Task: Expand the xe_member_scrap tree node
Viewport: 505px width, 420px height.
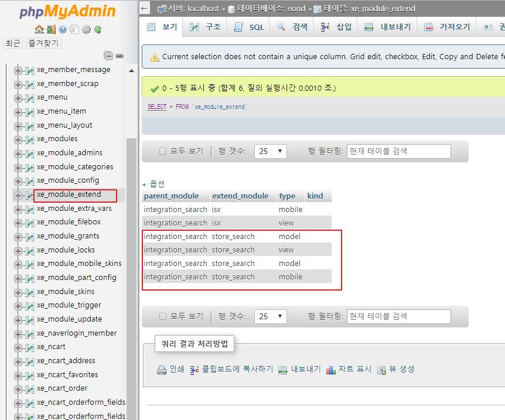Action: click(x=18, y=84)
